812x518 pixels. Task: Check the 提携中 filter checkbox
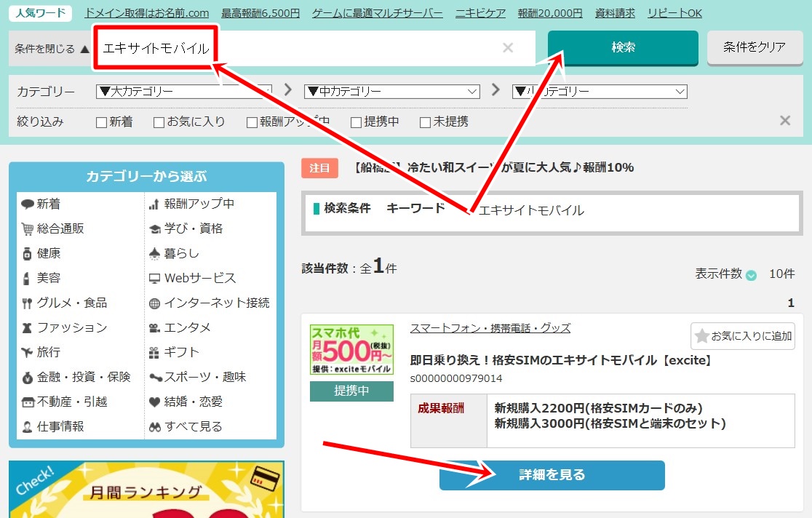[356, 122]
